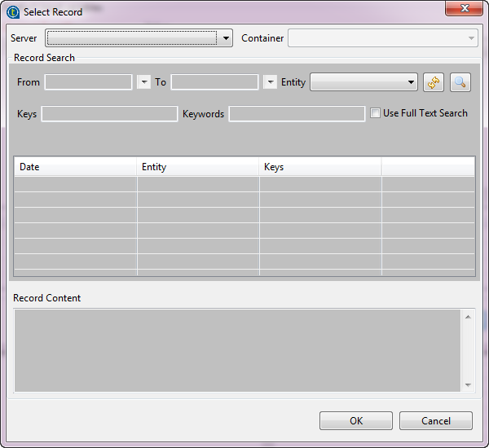Click the refresh entities icon button
The width and height of the screenshot is (489, 448).
pyautogui.click(x=434, y=82)
